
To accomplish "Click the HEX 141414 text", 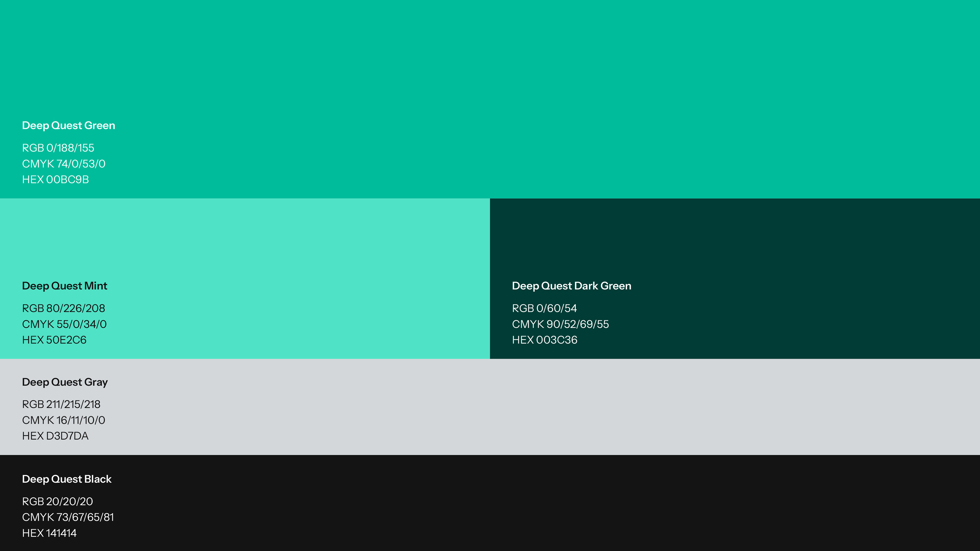I will 50,533.
